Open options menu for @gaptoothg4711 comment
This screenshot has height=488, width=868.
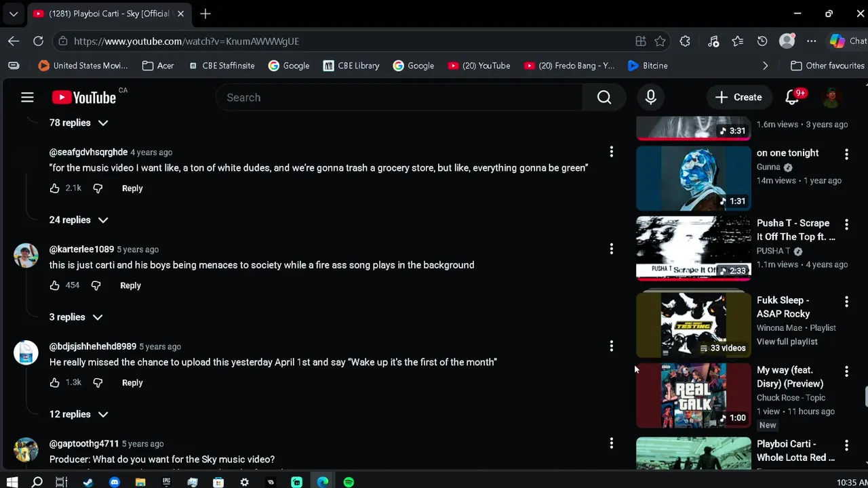coord(611,443)
